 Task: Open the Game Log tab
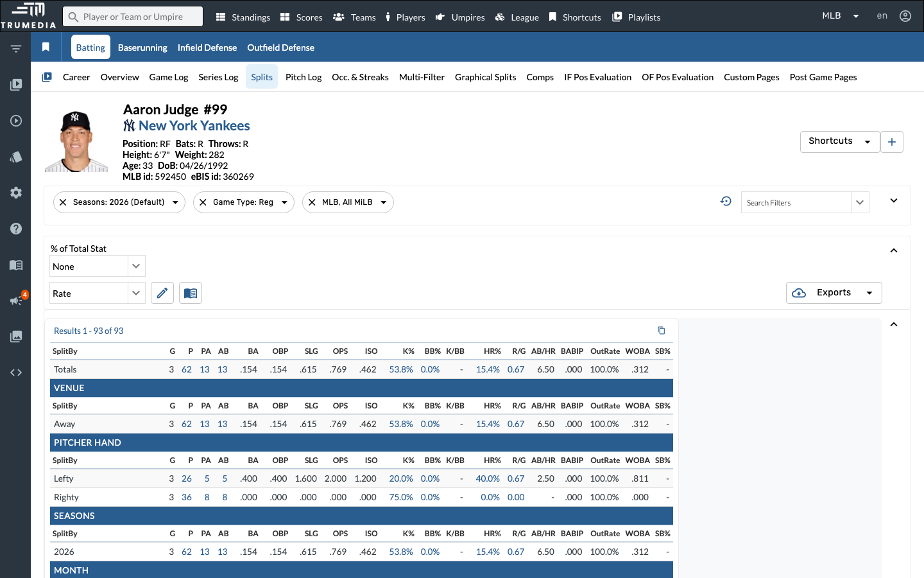[169, 77]
